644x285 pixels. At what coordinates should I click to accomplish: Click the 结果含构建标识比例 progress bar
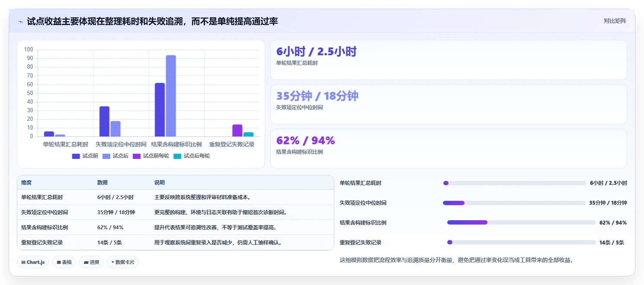pos(522,223)
